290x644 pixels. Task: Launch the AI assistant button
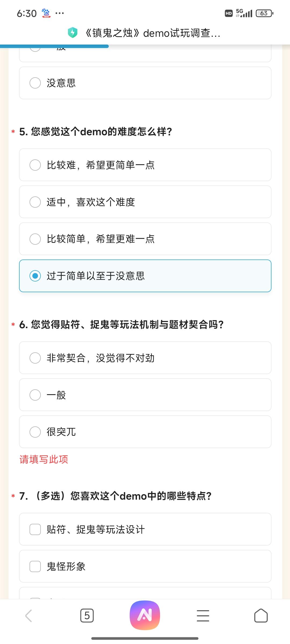[x=145, y=615]
